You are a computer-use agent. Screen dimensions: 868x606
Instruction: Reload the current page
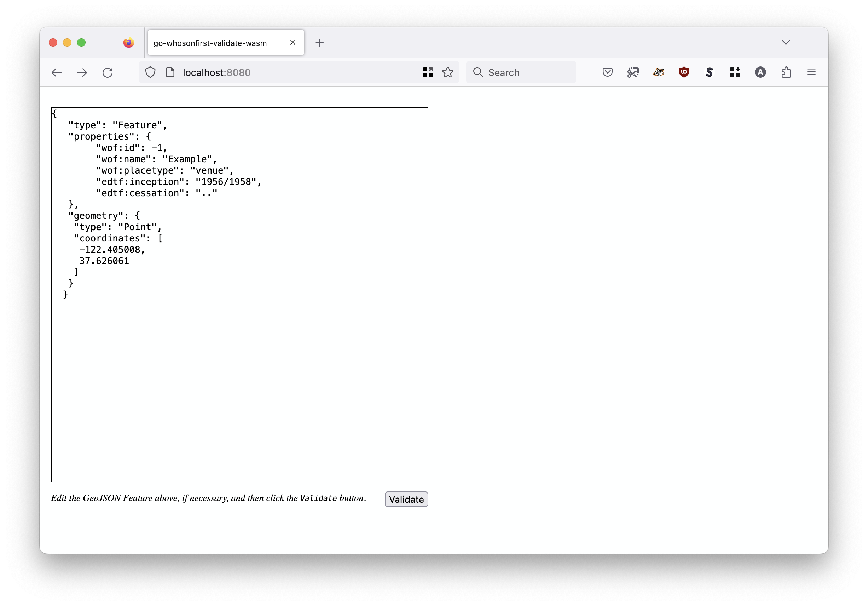[108, 72]
